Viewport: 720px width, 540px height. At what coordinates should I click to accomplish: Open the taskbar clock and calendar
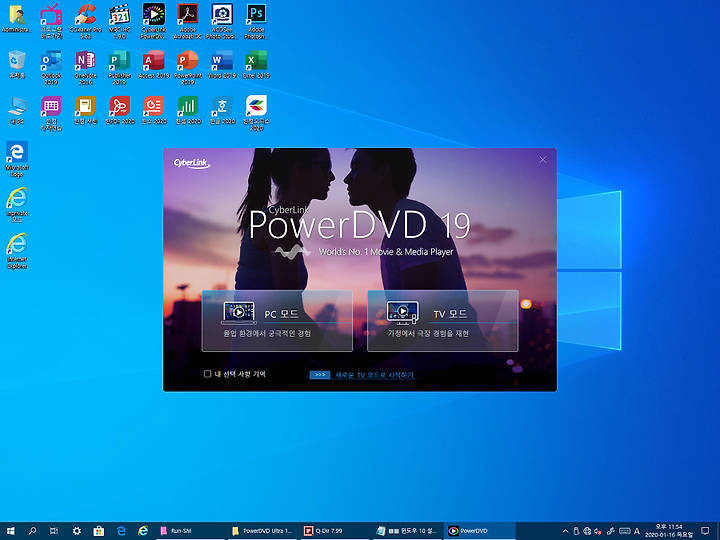click(669, 531)
